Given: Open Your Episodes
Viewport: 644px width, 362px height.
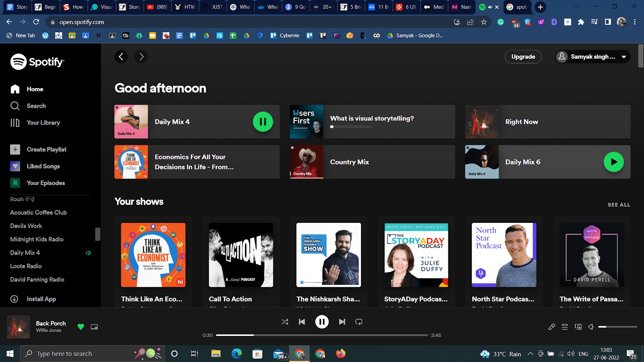Looking at the screenshot, I should (x=45, y=183).
